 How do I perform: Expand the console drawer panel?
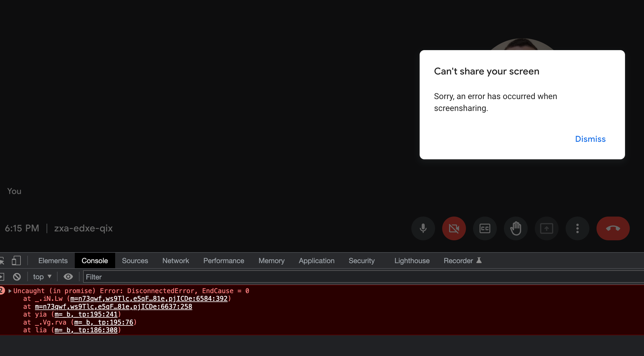(x=2, y=276)
